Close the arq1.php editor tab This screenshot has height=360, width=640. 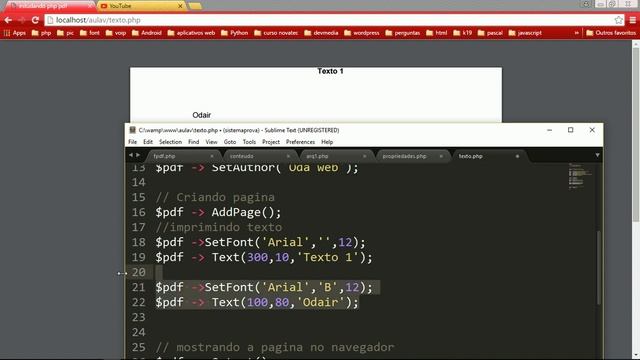[x=364, y=156]
